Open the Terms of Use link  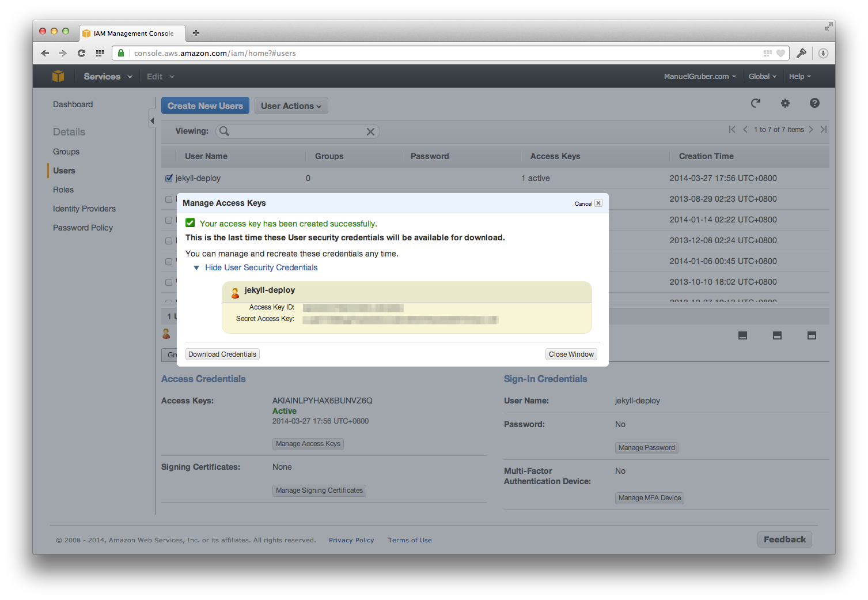pos(410,540)
